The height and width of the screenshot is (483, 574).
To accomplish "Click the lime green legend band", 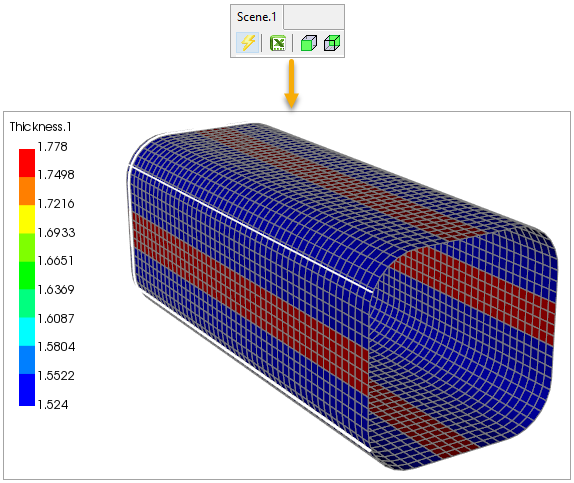I will [x=27, y=247].
